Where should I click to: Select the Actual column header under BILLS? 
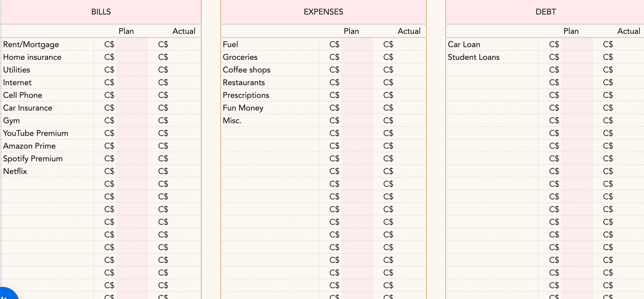(x=184, y=31)
